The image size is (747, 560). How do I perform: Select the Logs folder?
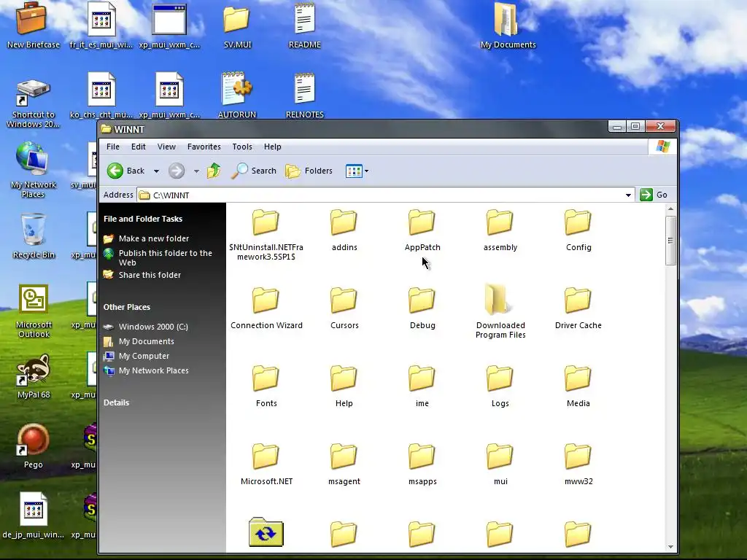pyautogui.click(x=500, y=386)
